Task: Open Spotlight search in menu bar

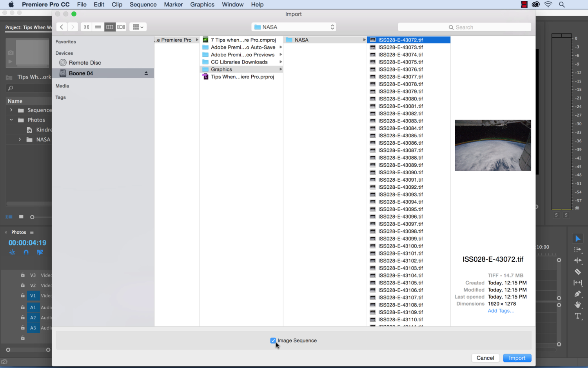Action: (x=562, y=4)
